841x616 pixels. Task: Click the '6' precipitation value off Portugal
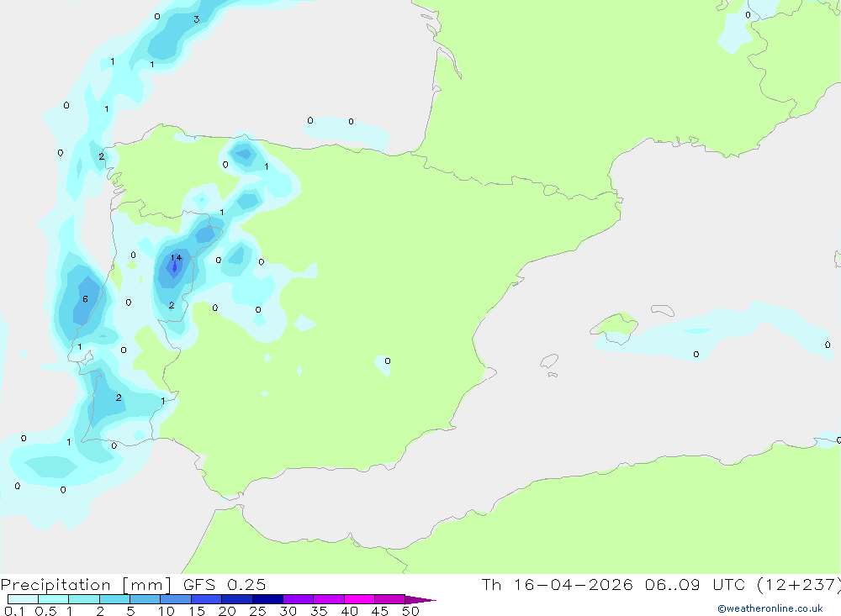click(85, 299)
